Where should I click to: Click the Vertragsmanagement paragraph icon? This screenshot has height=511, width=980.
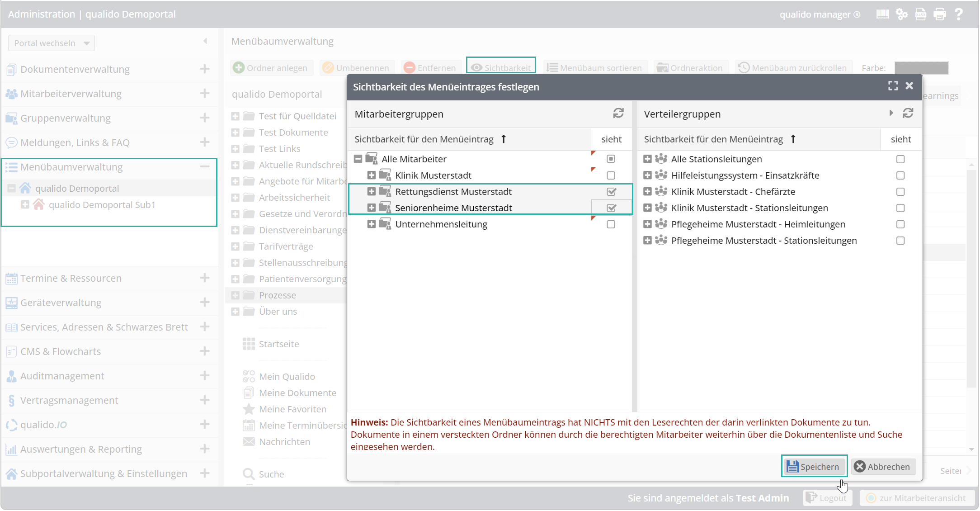coord(11,400)
